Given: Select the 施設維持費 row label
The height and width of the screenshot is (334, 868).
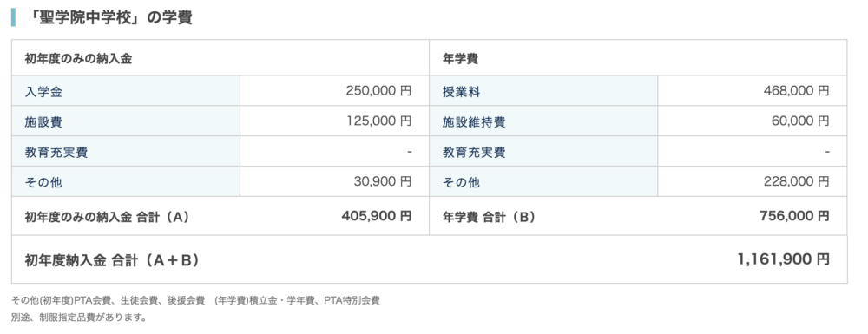Looking at the screenshot, I should click(x=543, y=121).
